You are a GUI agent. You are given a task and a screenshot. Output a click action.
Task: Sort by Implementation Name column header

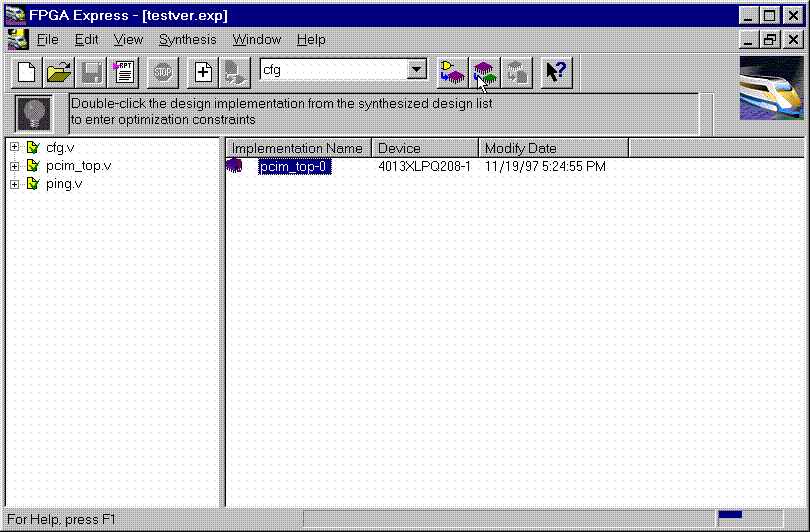tap(297, 148)
